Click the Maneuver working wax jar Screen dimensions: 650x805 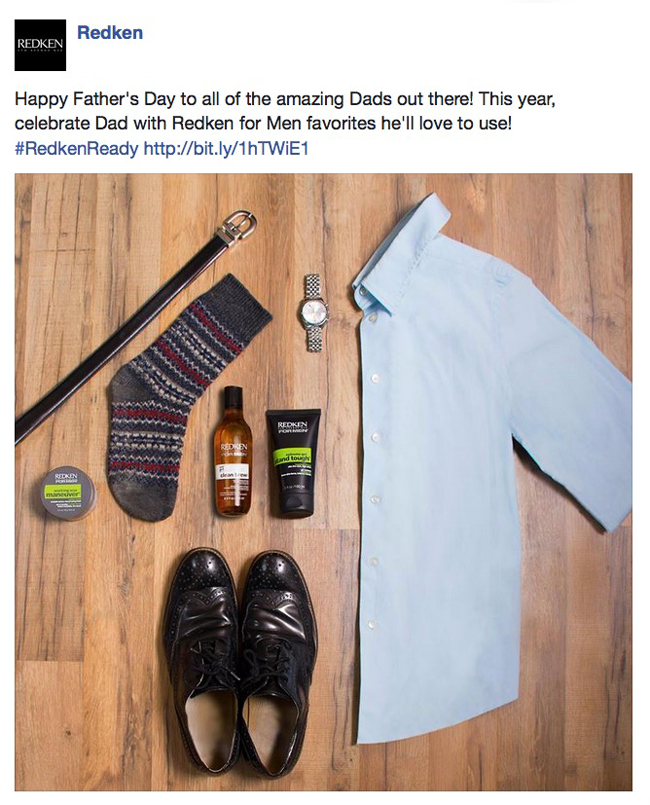pyautogui.click(x=68, y=493)
